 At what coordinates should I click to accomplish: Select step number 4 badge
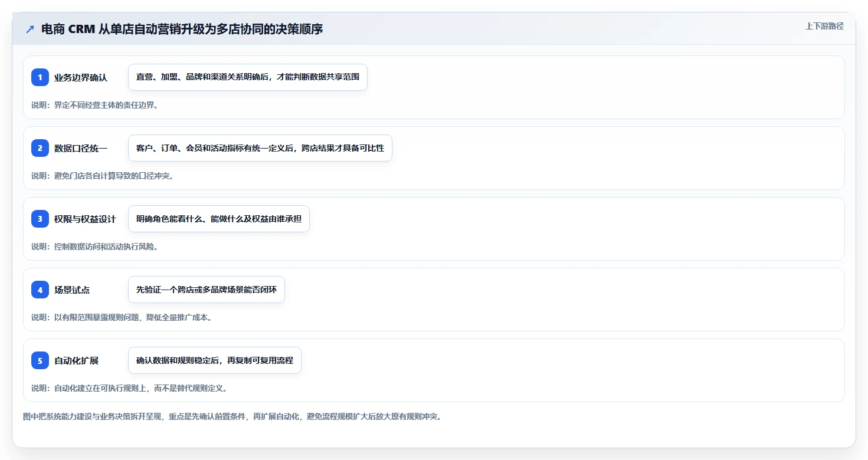[40, 290]
